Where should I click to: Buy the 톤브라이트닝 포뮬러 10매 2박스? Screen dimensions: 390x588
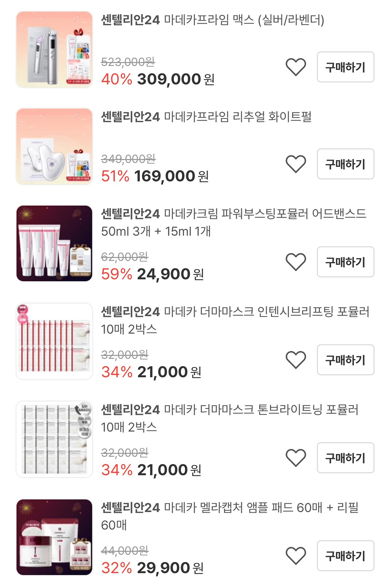pos(345,458)
